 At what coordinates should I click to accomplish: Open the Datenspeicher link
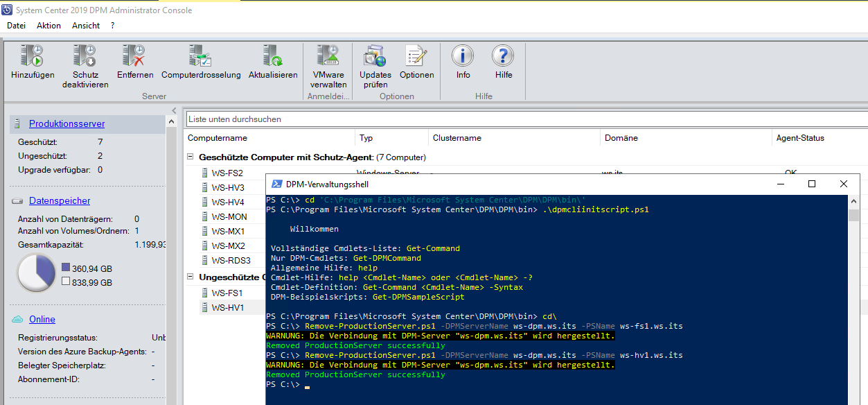[x=60, y=201]
